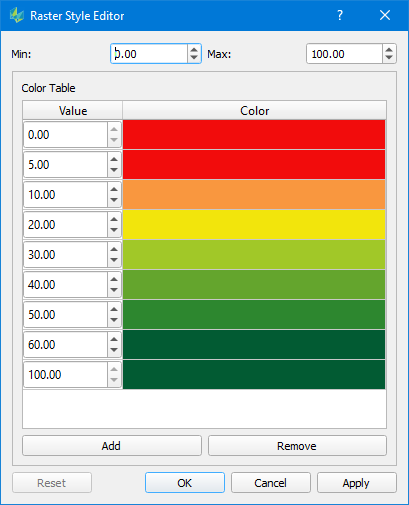Select the dark green swatch for 100.00

coord(254,375)
